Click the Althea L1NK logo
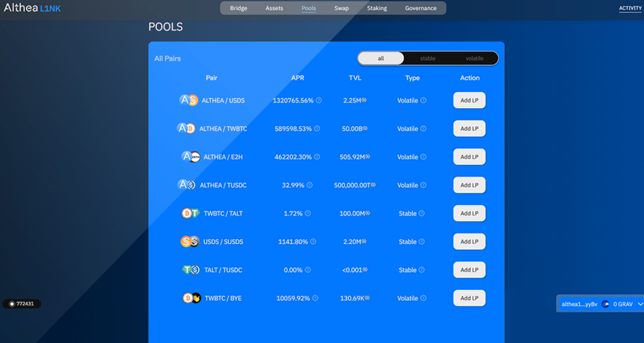Image resolution: width=644 pixels, height=343 pixels. [32, 8]
